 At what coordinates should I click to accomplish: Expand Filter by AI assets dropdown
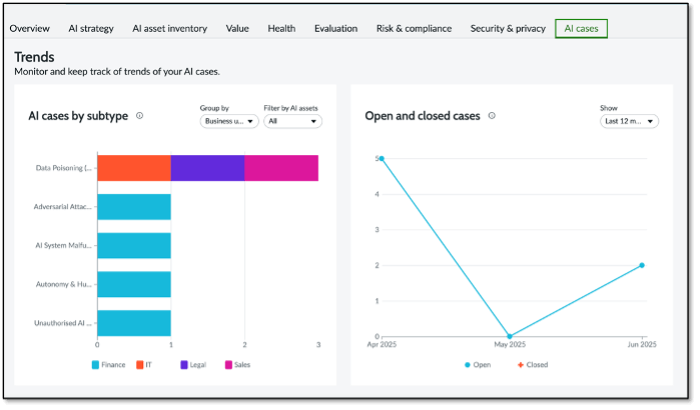(x=292, y=121)
